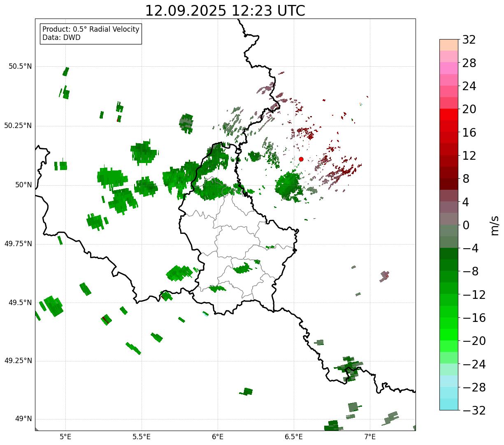Click the dark green colorbar swatch just below −4

(x=449, y=254)
